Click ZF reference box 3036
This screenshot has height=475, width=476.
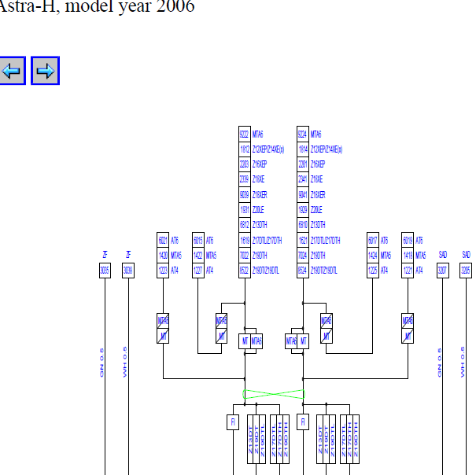pyautogui.click(x=128, y=271)
